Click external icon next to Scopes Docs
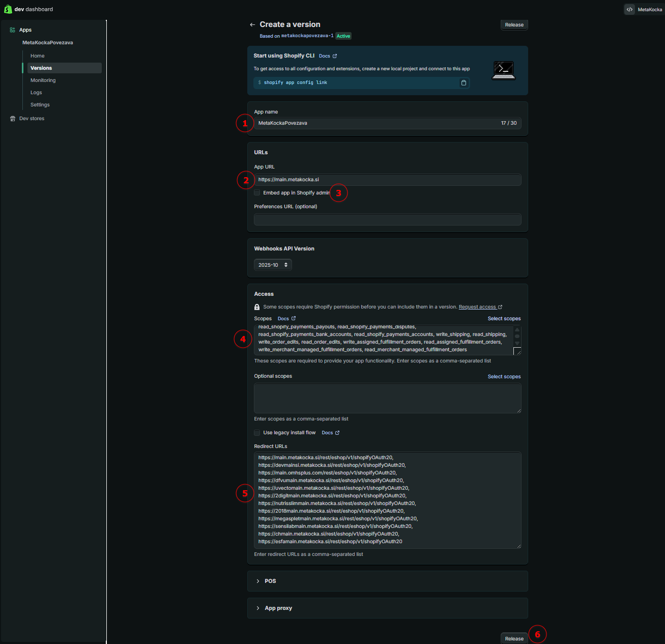Image resolution: width=665 pixels, height=644 pixels. [294, 318]
